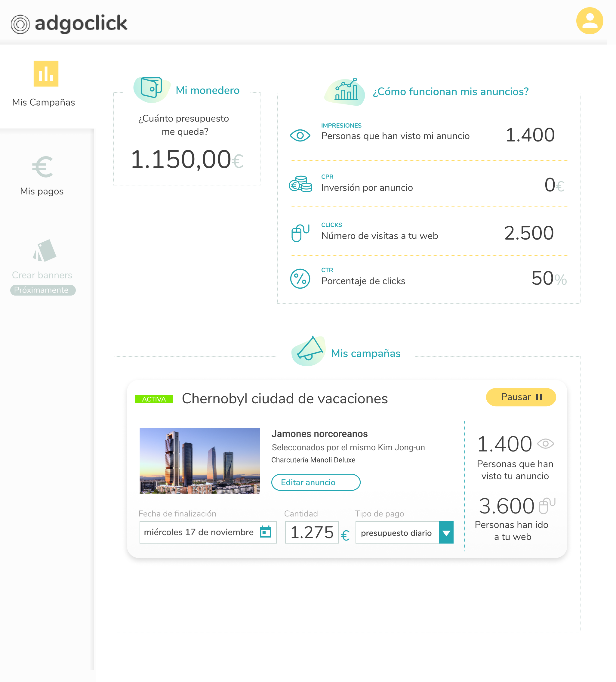Select the 0€ CPR value
The image size is (616, 682).
pos(554,185)
